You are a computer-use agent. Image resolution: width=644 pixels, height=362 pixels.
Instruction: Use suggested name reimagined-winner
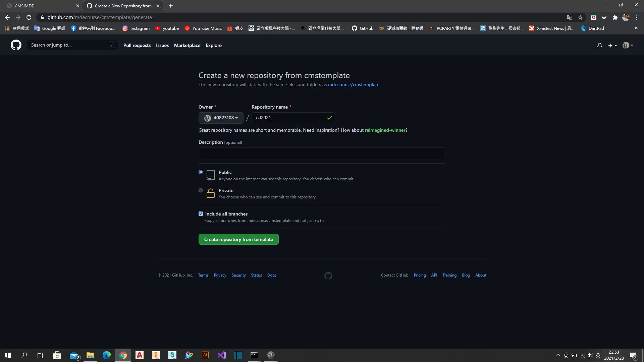point(385,130)
